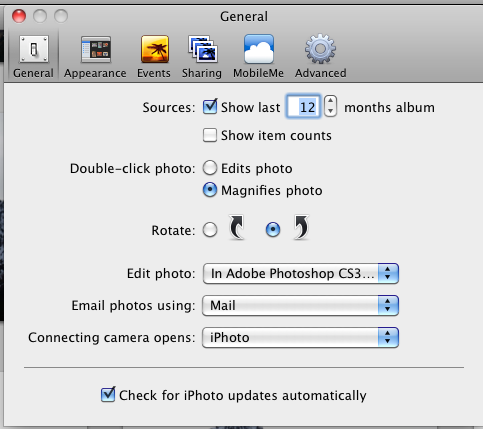Viewport: 483px width, 429px height.
Task: Click the Email photos using: label
Action: tap(133, 306)
